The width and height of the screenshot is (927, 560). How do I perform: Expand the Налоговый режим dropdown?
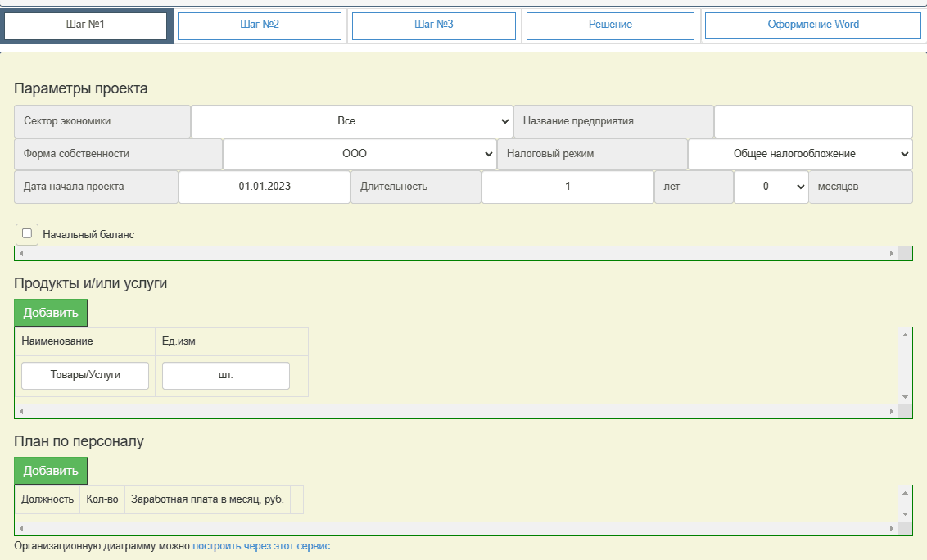pos(799,154)
